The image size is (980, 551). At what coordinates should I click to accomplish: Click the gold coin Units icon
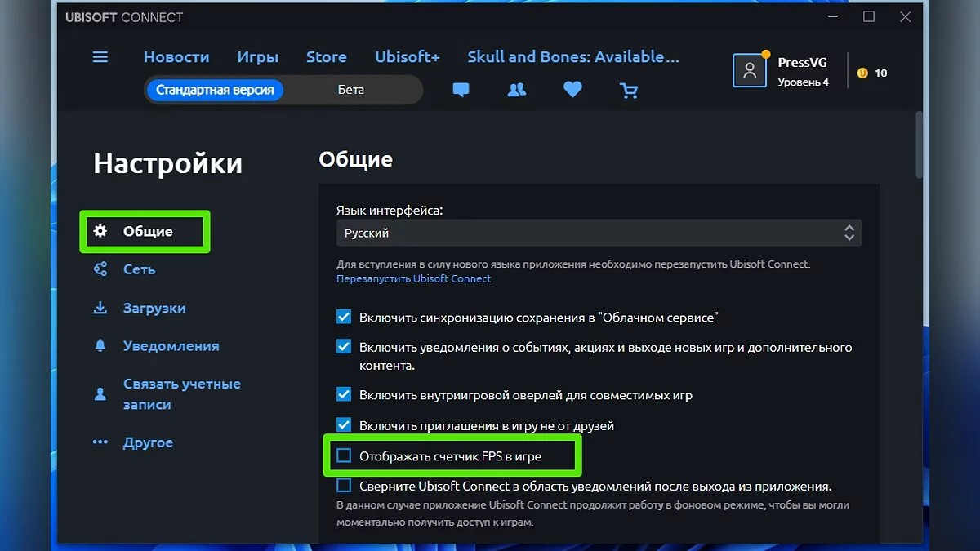coord(862,73)
